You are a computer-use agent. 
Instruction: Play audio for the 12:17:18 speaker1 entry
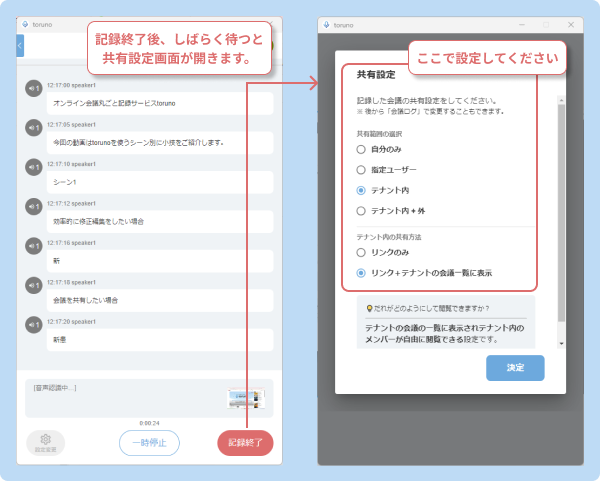tap(34, 285)
